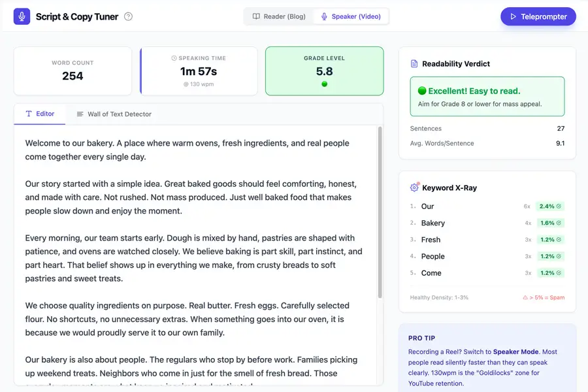588x392 pixels.
Task: Click the clock icon beside Speaking Time
Action: point(174,58)
